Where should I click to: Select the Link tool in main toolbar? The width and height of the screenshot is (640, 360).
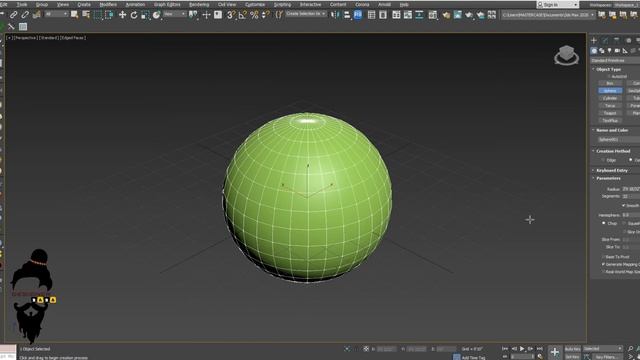point(13,15)
